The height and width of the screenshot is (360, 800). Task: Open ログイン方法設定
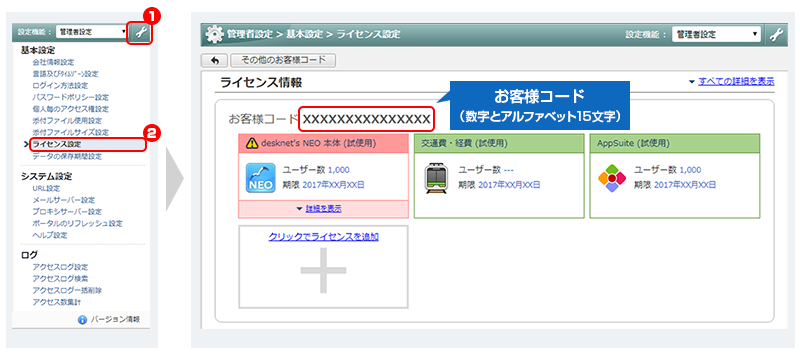tap(60, 86)
